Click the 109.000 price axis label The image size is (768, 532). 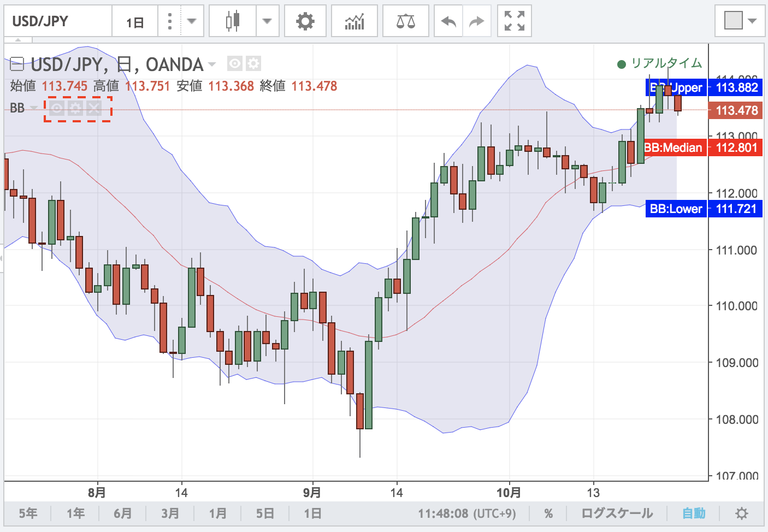(737, 363)
